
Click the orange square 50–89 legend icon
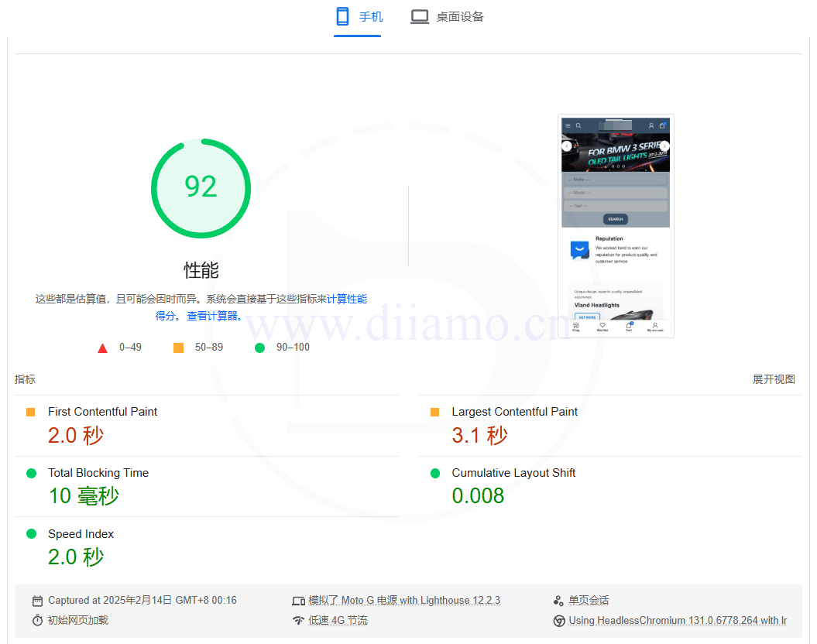(x=179, y=348)
